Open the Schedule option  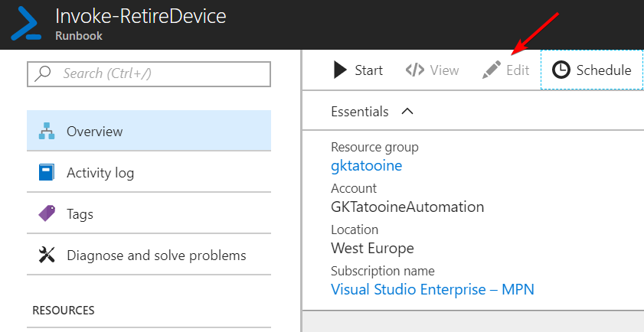[x=591, y=70]
